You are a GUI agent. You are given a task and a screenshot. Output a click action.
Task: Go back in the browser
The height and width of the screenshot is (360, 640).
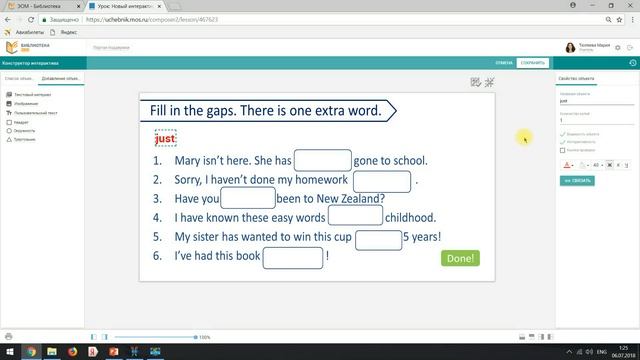click(8, 19)
